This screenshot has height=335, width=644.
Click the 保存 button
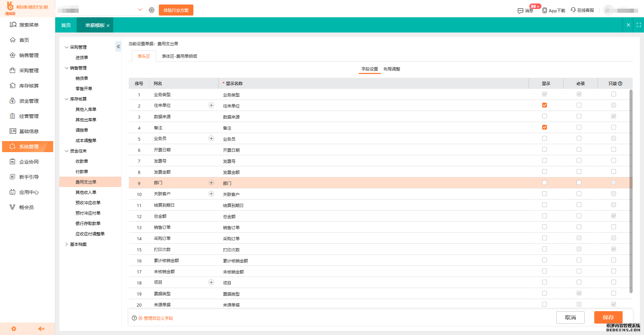(x=608, y=317)
